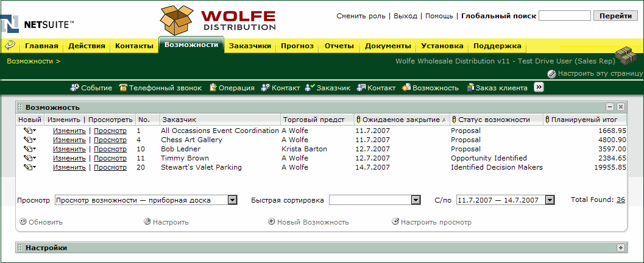Click the Opportunity Identified status cell
The width and height of the screenshot is (644, 263).
(489, 158)
